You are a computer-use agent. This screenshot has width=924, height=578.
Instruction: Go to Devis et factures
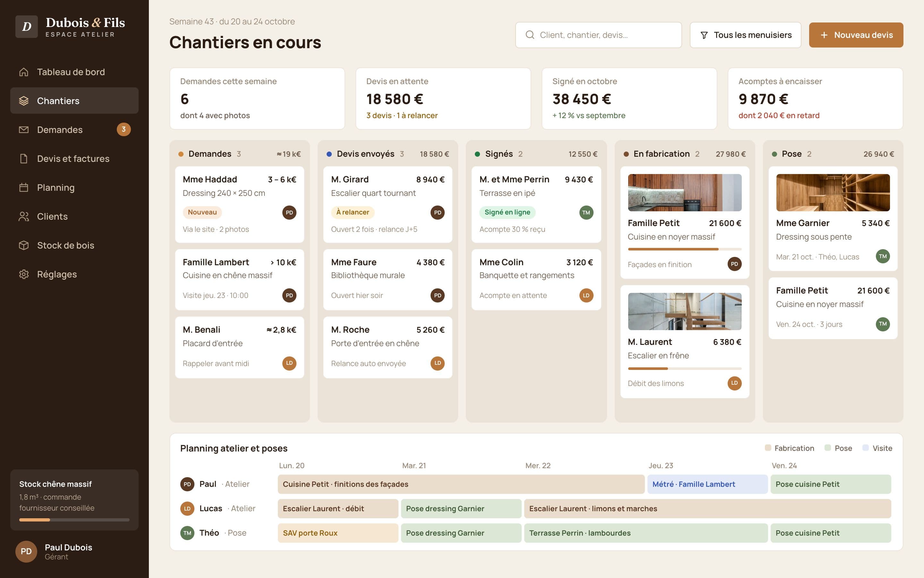click(x=74, y=159)
